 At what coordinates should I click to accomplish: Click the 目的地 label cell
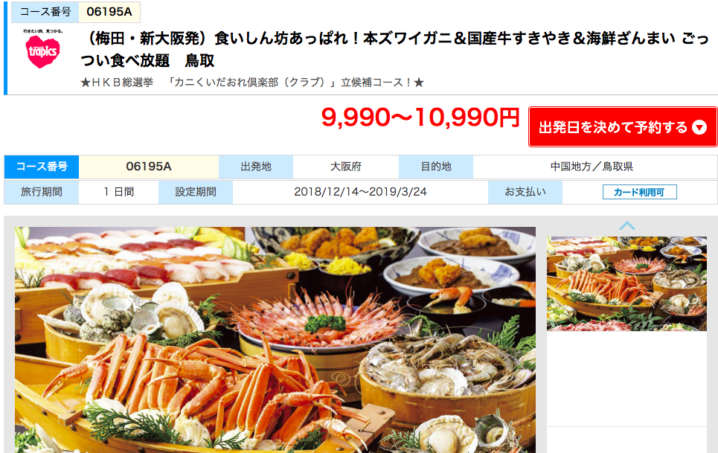point(436,167)
